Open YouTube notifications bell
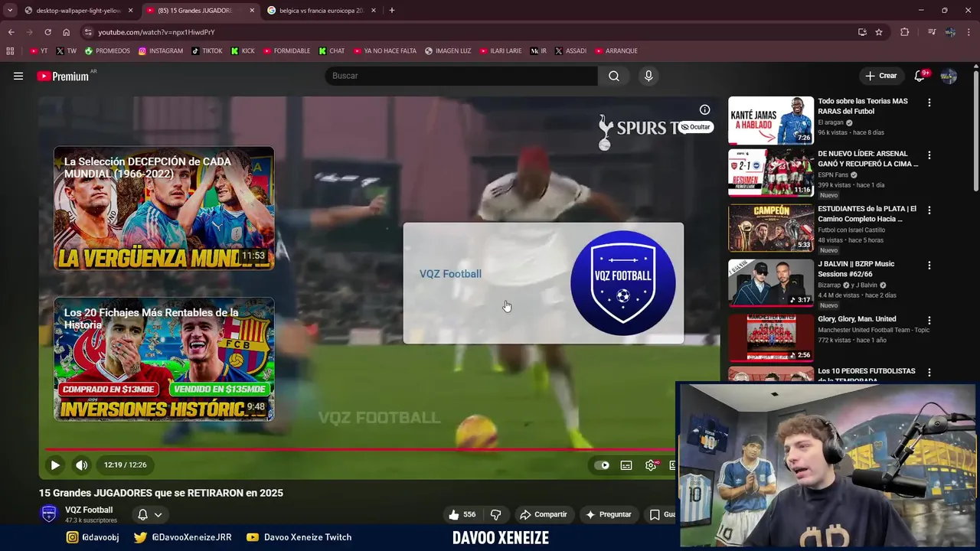Viewport: 980px width, 551px height. pyautogui.click(x=920, y=76)
